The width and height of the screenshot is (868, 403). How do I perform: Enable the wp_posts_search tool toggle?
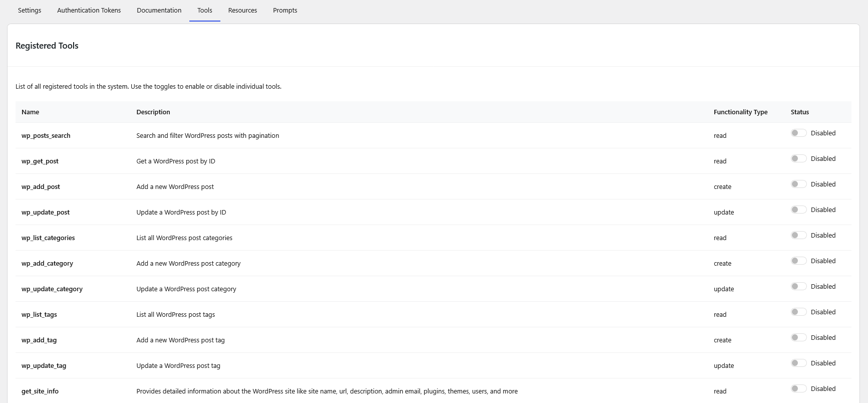click(798, 133)
